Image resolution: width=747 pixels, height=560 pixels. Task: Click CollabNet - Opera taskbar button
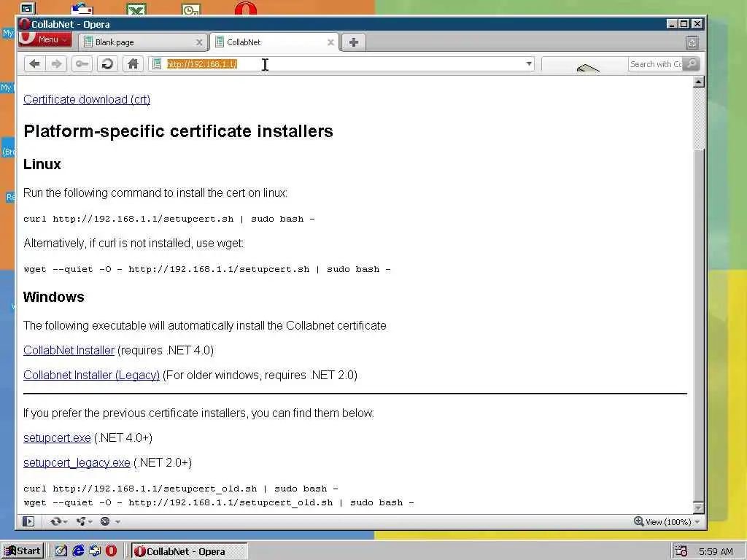click(x=190, y=551)
